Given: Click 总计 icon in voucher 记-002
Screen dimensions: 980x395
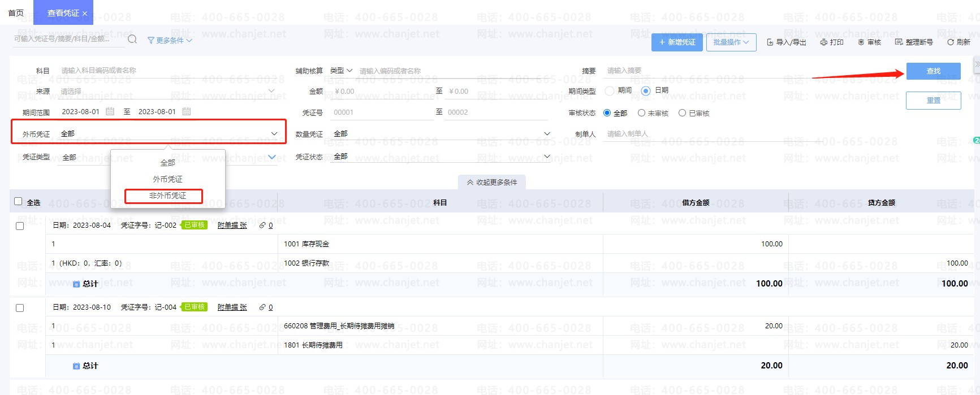Looking at the screenshot, I should [x=76, y=284].
